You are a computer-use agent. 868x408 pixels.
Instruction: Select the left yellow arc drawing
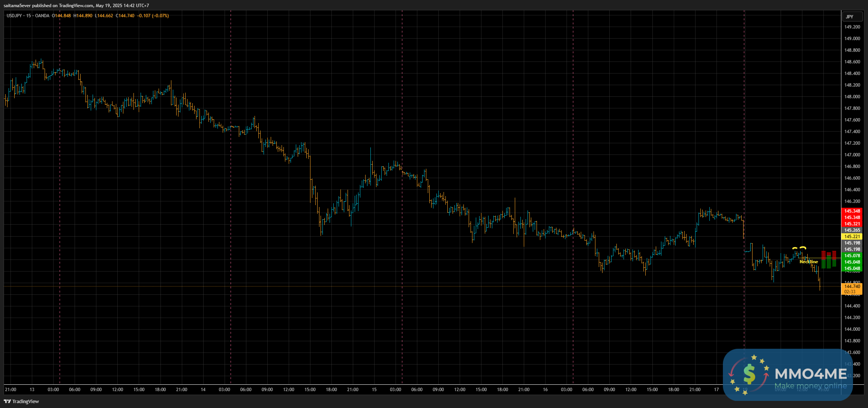click(795, 248)
